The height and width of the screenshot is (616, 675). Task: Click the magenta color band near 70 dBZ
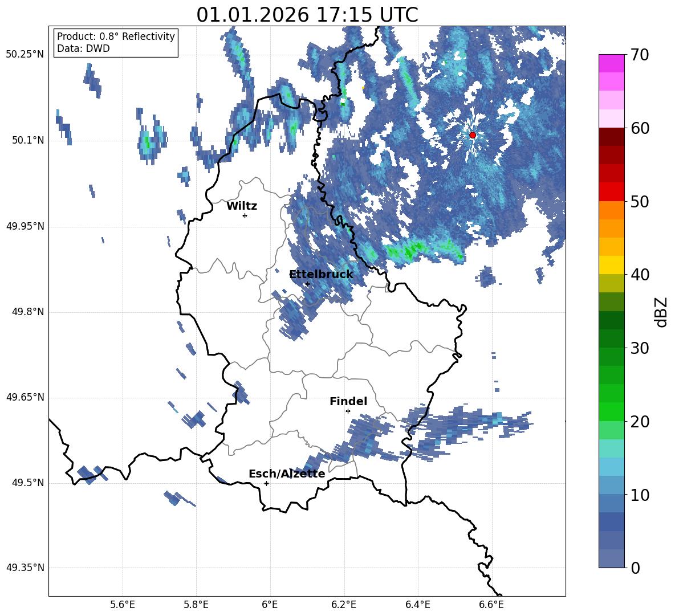[x=611, y=64]
